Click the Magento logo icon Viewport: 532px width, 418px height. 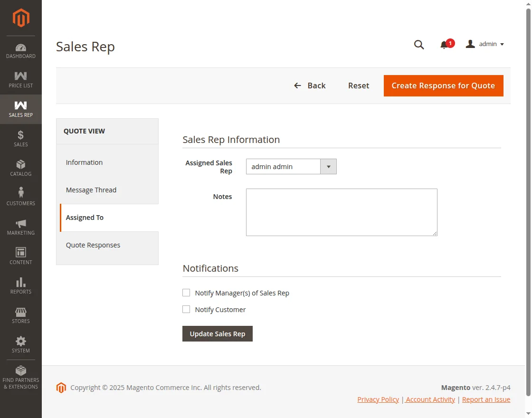21,18
